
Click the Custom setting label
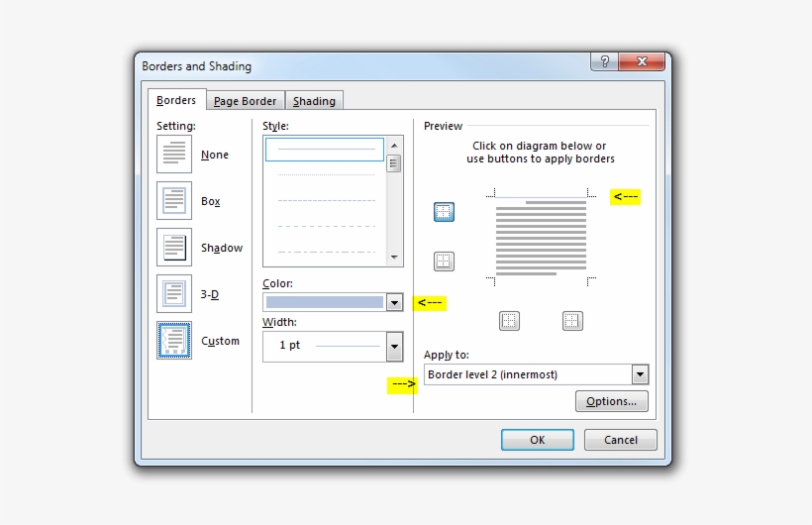pyautogui.click(x=220, y=341)
